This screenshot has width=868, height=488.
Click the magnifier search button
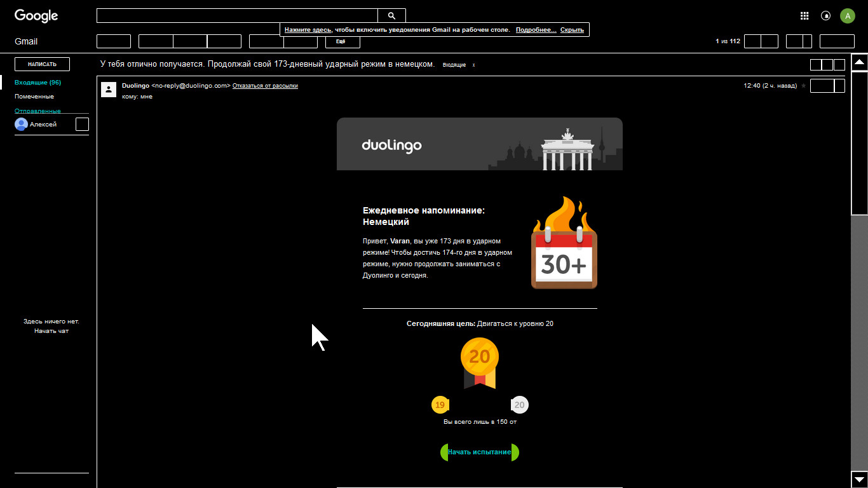tap(391, 16)
